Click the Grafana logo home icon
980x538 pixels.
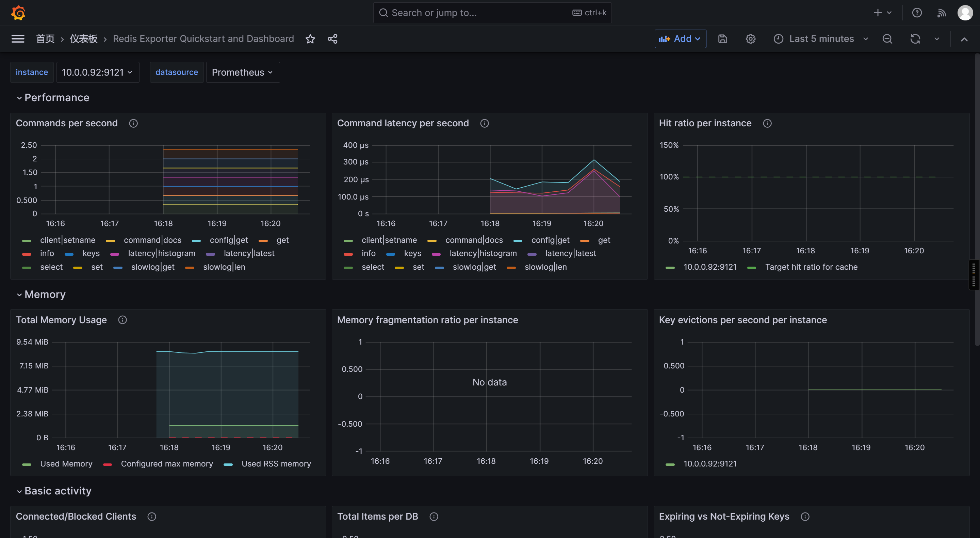[18, 13]
